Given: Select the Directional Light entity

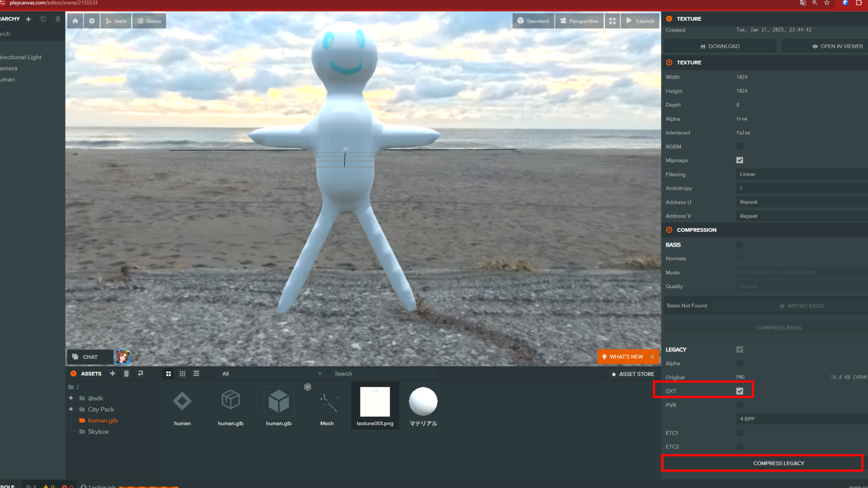Looking at the screenshot, I should (21, 57).
